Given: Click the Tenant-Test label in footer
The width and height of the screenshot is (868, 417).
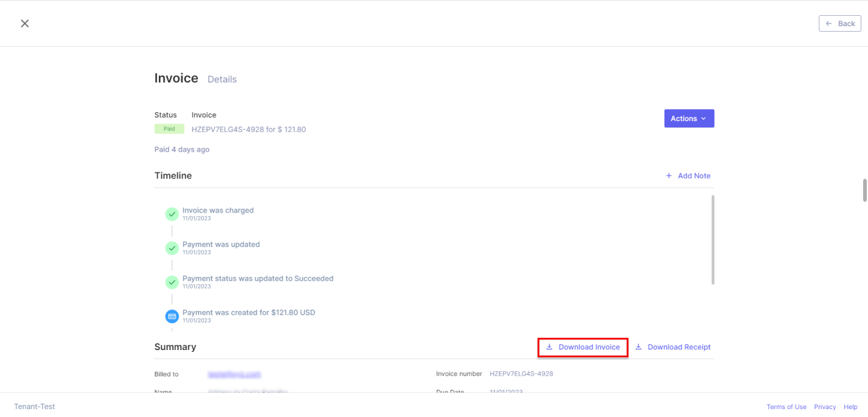Looking at the screenshot, I should (x=35, y=407).
